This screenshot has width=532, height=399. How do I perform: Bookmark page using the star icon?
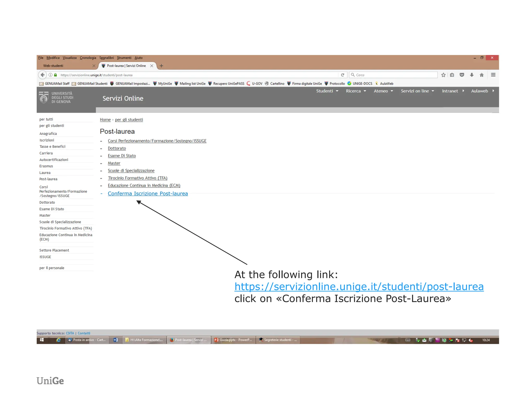[x=443, y=75]
